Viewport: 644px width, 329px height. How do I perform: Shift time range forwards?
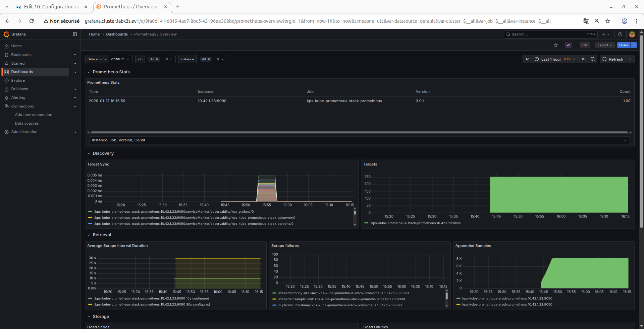583,59
